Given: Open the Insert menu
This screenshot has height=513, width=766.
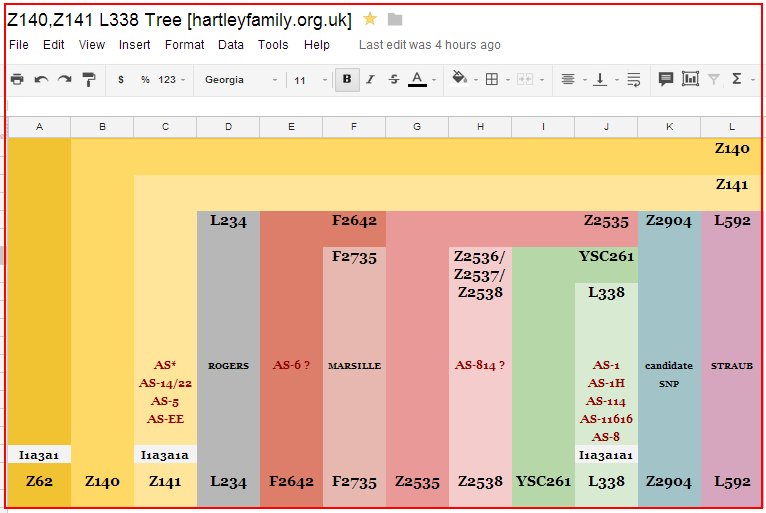Looking at the screenshot, I should 134,45.
